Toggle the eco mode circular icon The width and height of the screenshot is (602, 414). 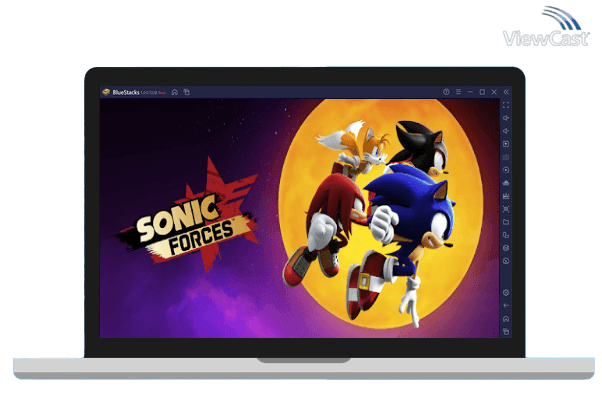pos(506,261)
